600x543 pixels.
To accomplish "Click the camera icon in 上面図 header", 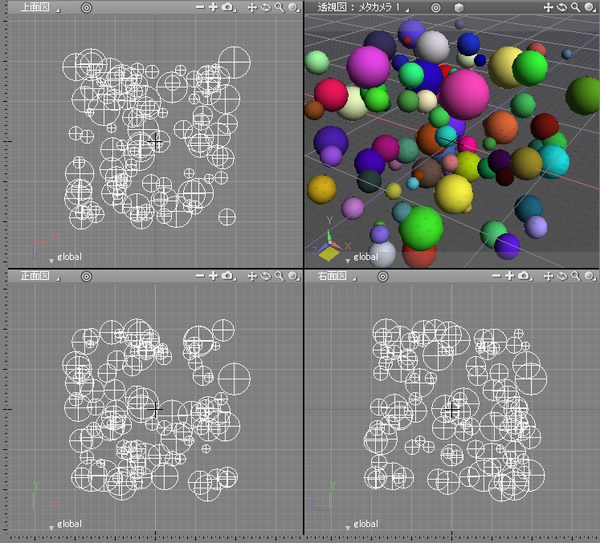I will coord(228,7).
